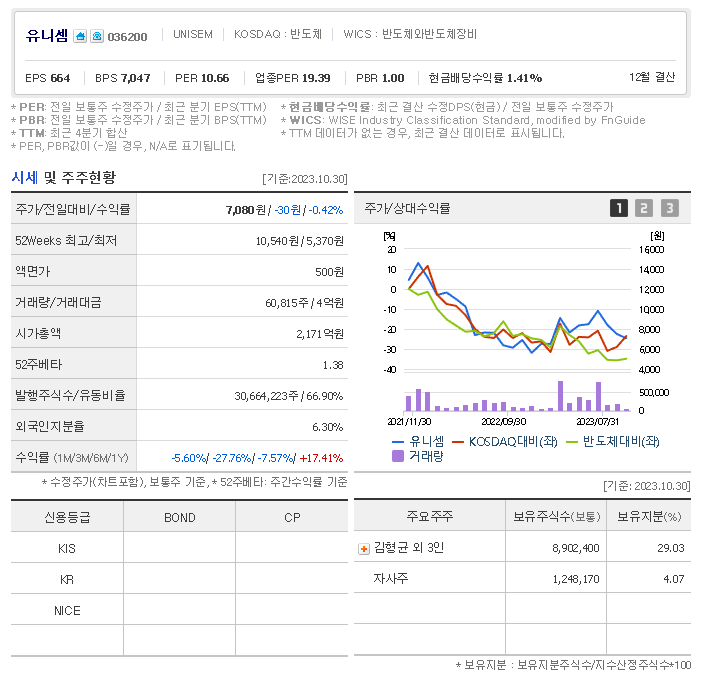Click the 시가총액 2,171억원 value
Image resolution: width=703 pixels, height=677 pixels.
click(320, 334)
